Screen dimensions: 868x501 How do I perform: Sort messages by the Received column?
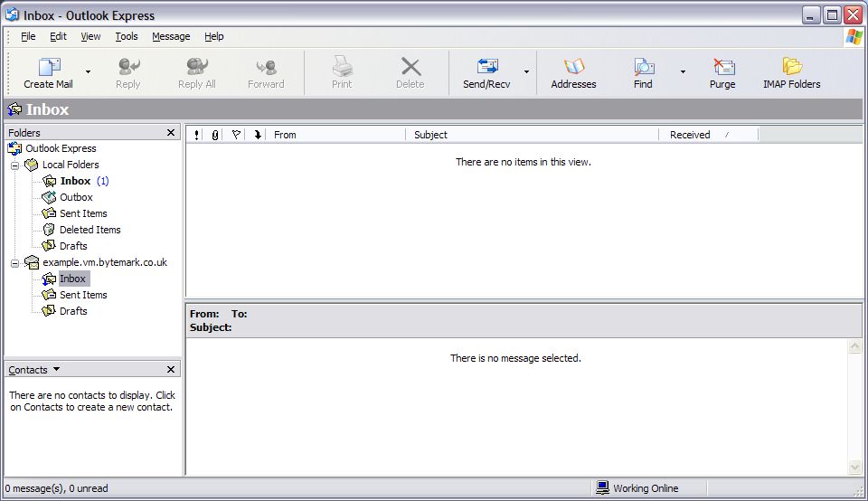(x=709, y=135)
